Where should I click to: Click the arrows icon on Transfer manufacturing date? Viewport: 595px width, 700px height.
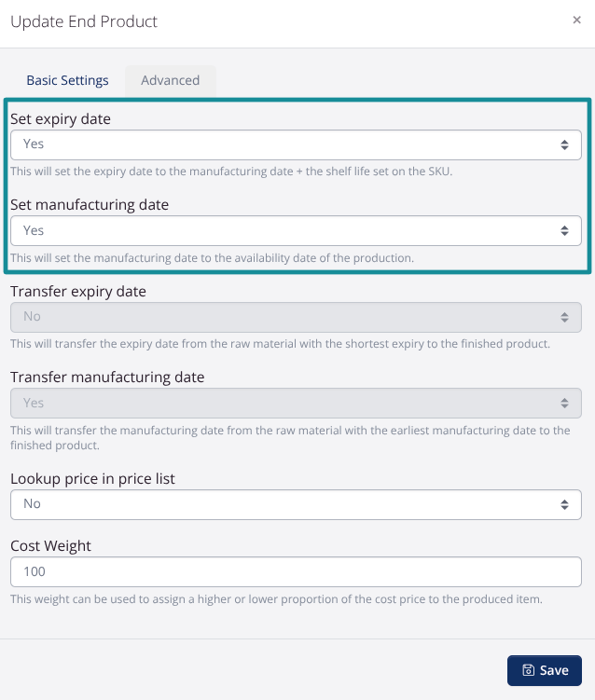click(564, 403)
